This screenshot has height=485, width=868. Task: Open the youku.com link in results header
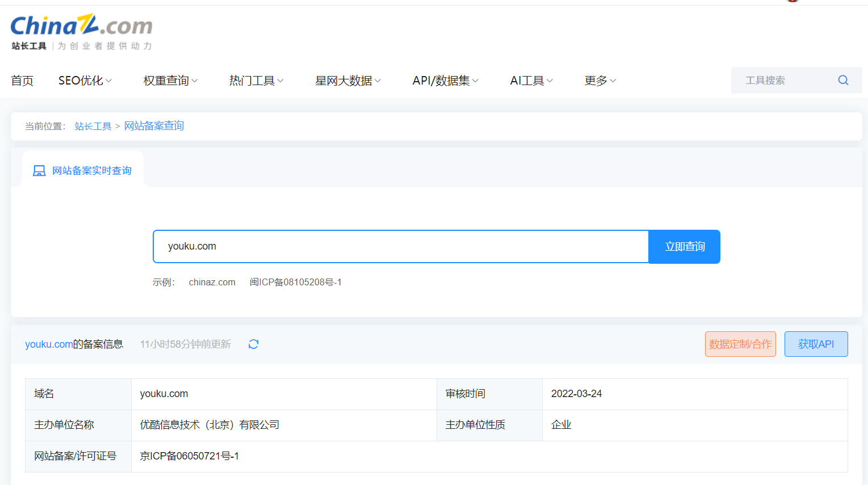49,344
